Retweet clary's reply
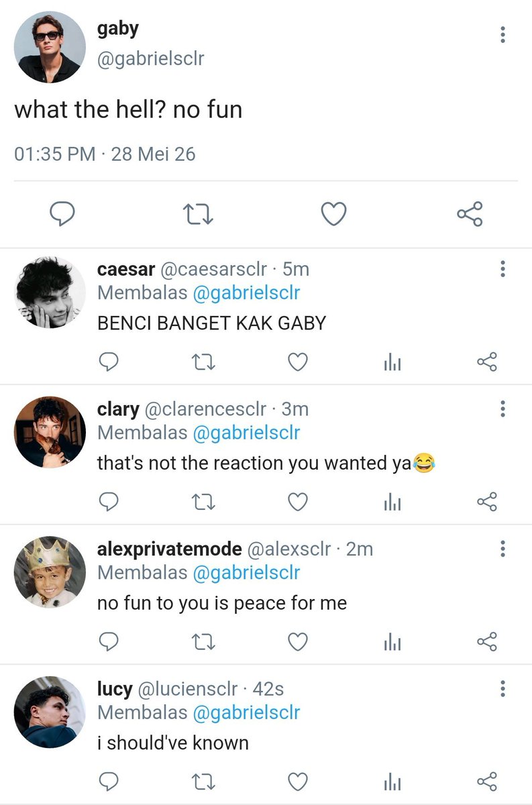The height and width of the screenshot is (805, 532). click(203, 502)
